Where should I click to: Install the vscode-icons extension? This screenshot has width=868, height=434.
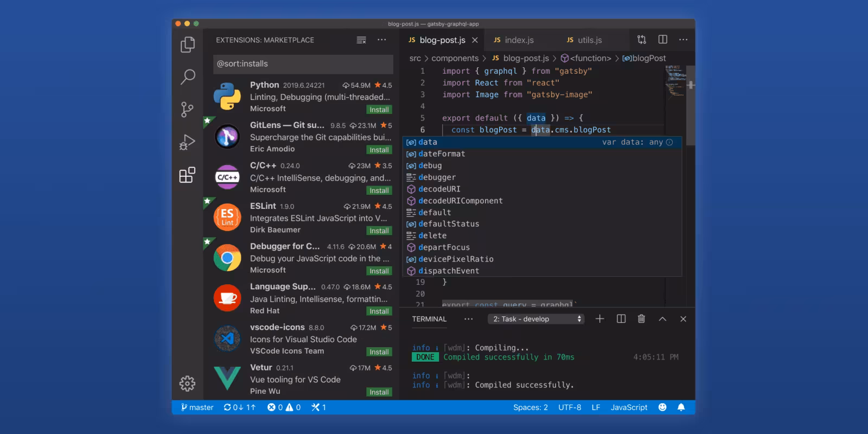pos(379,352)
